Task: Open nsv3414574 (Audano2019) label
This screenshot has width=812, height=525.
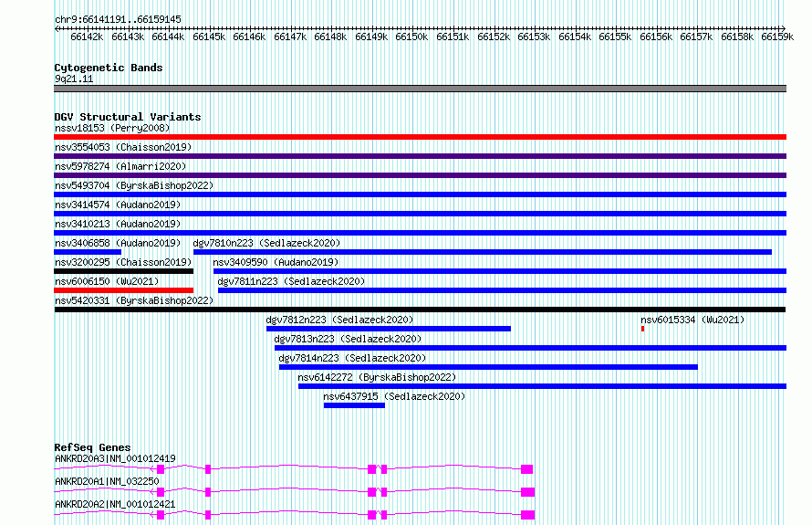Action: point(118,205)
